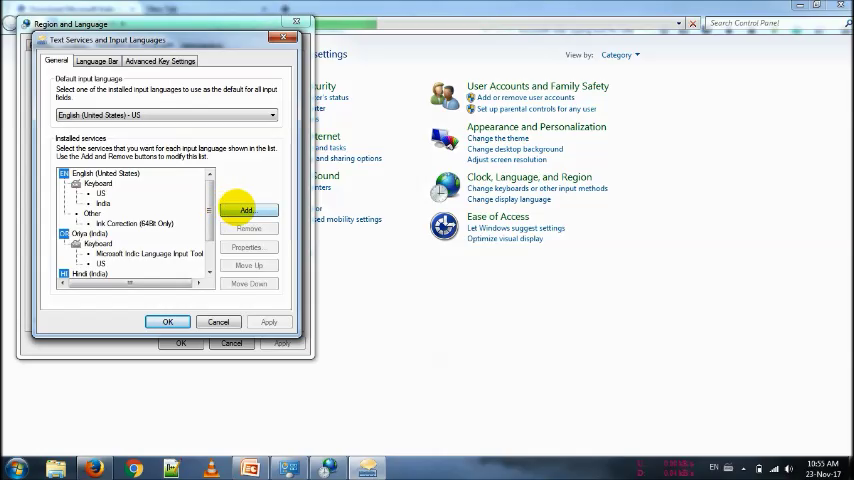Viewport: 854px width, 480px height.
Task: Click the Cancel button in Region and Language window
Action: 231,343
